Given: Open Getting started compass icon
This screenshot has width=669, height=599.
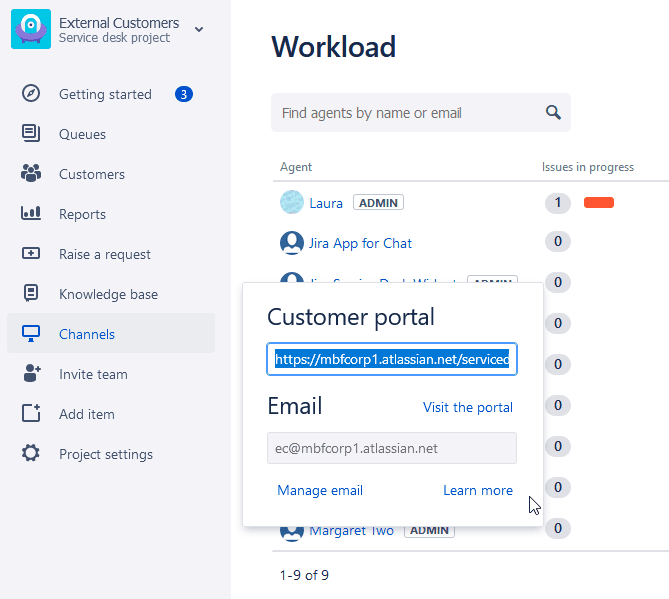Looking at the screenshot, I should point(31,94).
